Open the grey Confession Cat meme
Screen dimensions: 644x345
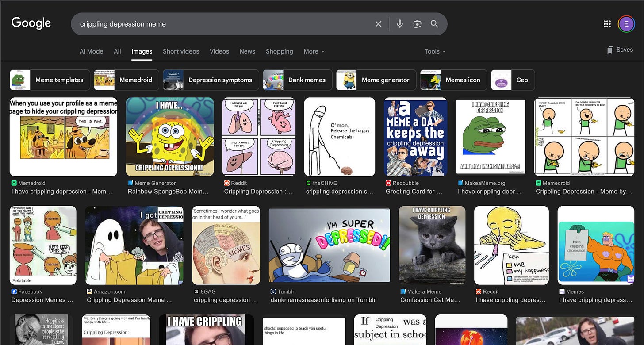(x=432, y=245)
